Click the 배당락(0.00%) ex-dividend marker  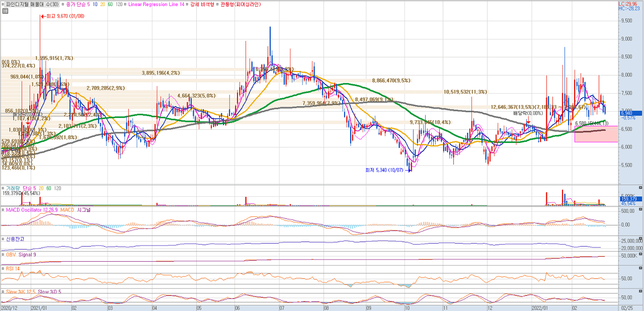528,114
